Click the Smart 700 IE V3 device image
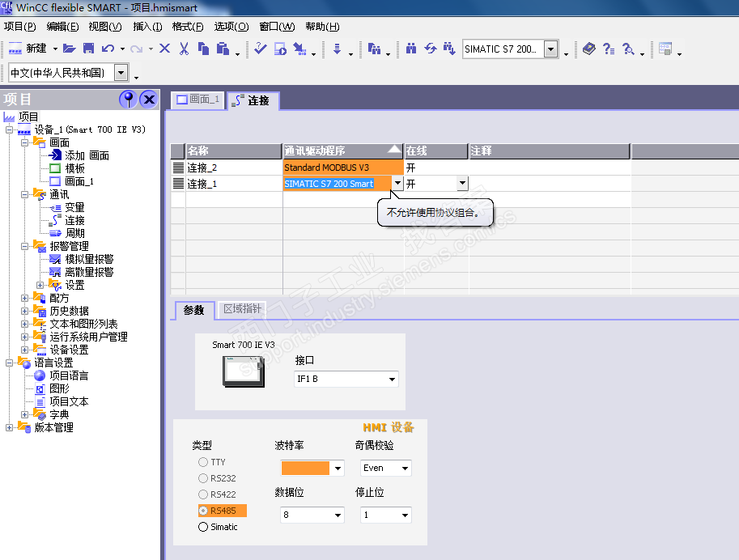The height and width of the screenshot is (560, 739). pos(244,371)
